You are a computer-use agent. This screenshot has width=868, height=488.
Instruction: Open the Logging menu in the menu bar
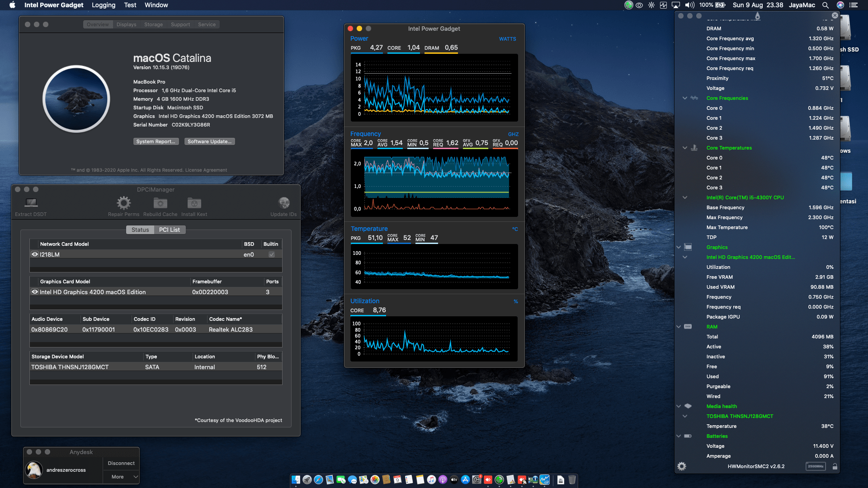coord(103,5)
